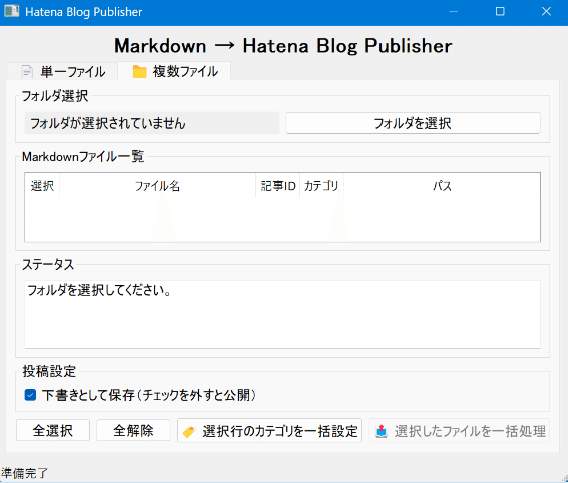Switch to the 単一ファイル tab
Viewport: 568px width, 483px height.
click(62, 71)
